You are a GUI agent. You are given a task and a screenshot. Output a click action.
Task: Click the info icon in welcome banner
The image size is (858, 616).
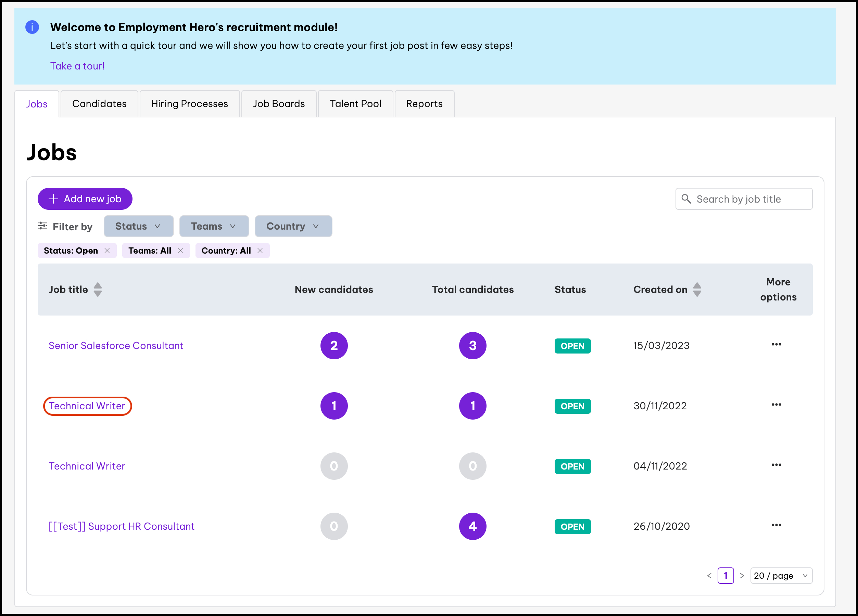point(32,27)
